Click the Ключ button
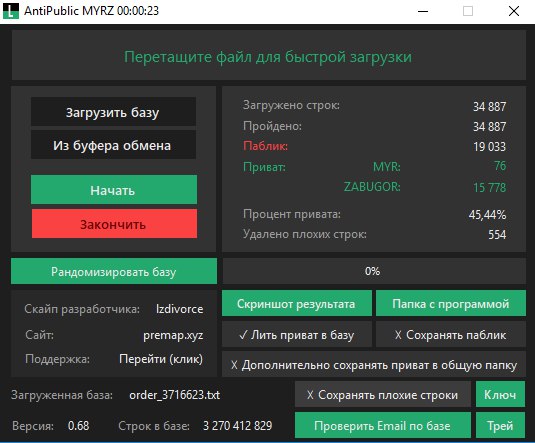535x443 pixels. coord(500,395)
